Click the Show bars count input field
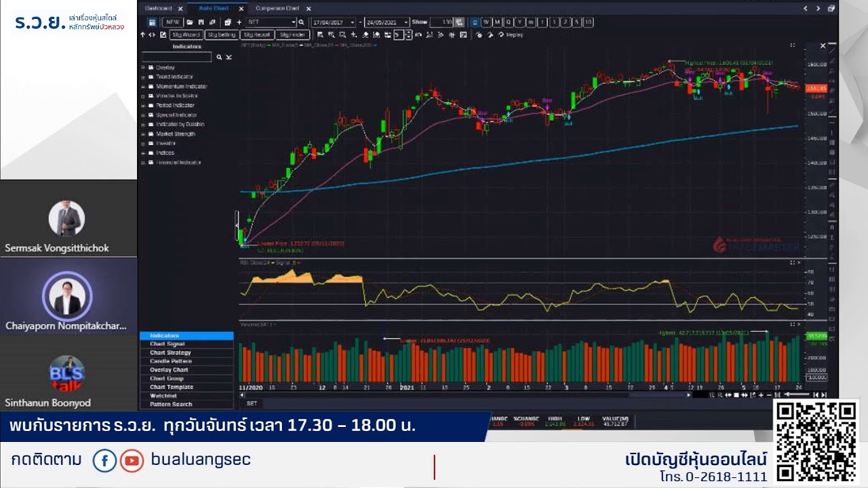 coord(441,22)
